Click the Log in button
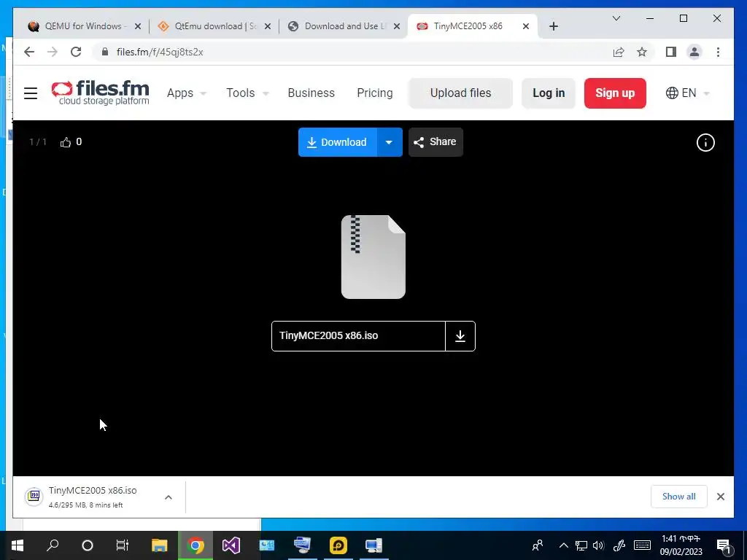 tap(549, 93)
